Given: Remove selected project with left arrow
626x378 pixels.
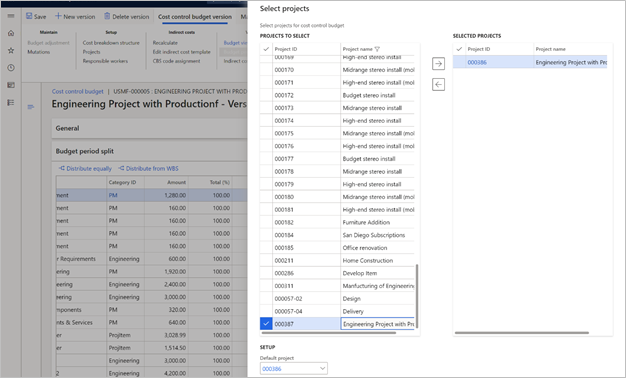Looking at the screenshot, I should coord(438,84).
